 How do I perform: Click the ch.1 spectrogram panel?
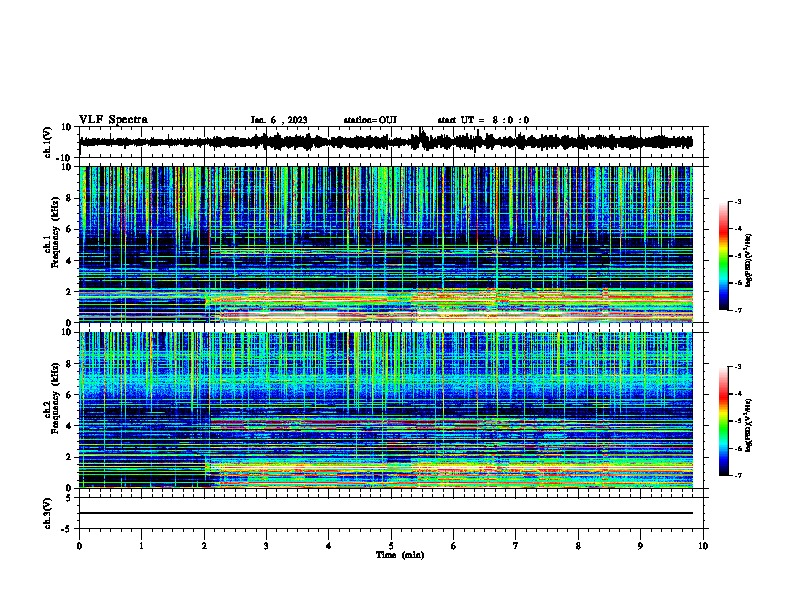[386, 244]
